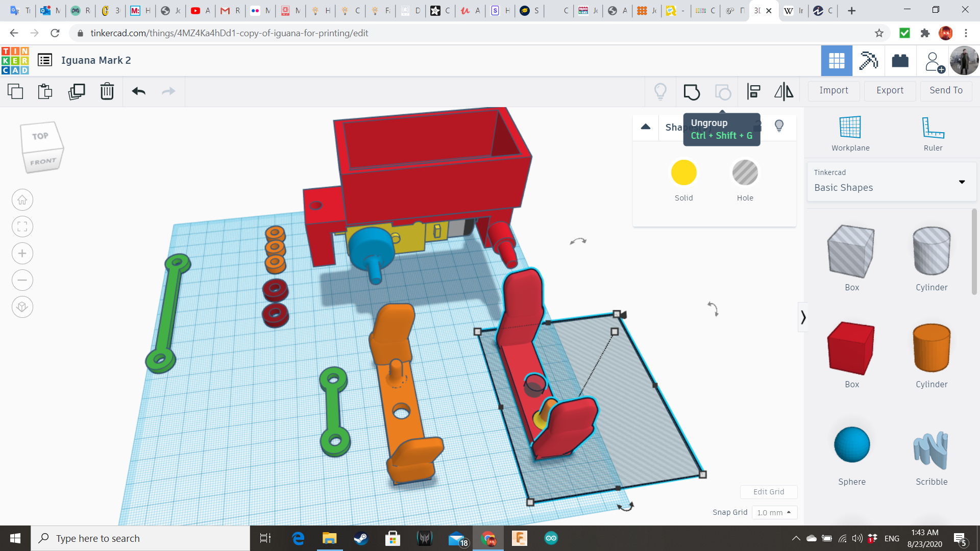Collapse the Shape inspector panel

[645, 127]
